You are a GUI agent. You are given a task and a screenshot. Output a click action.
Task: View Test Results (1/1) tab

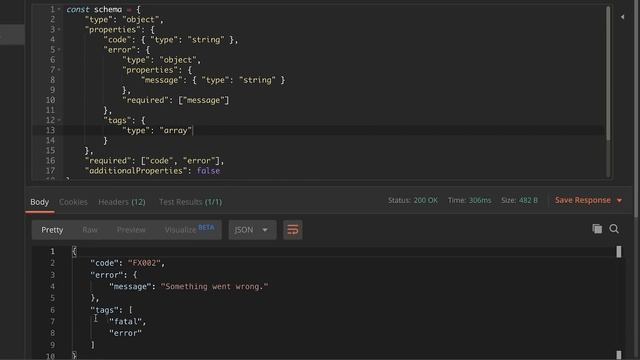(x=191, y=202)
